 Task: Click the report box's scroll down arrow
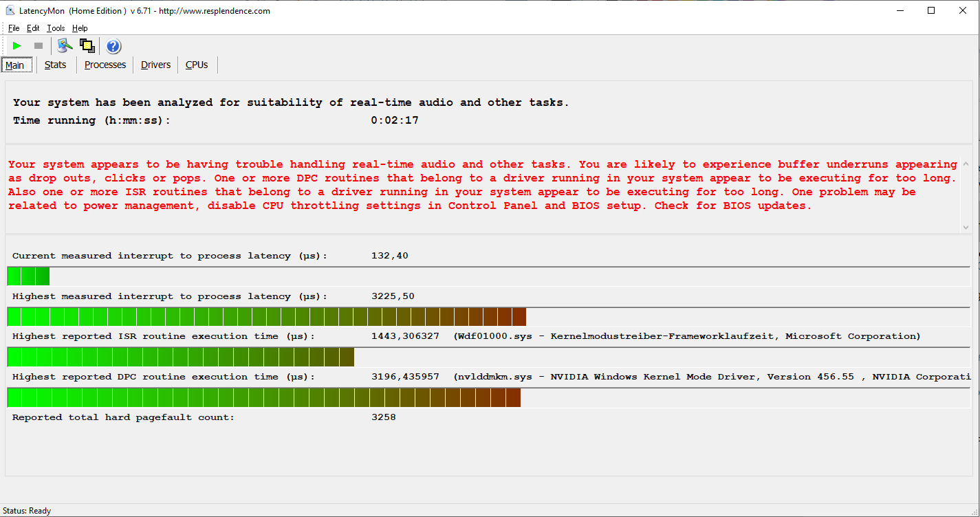coord(966,227)
